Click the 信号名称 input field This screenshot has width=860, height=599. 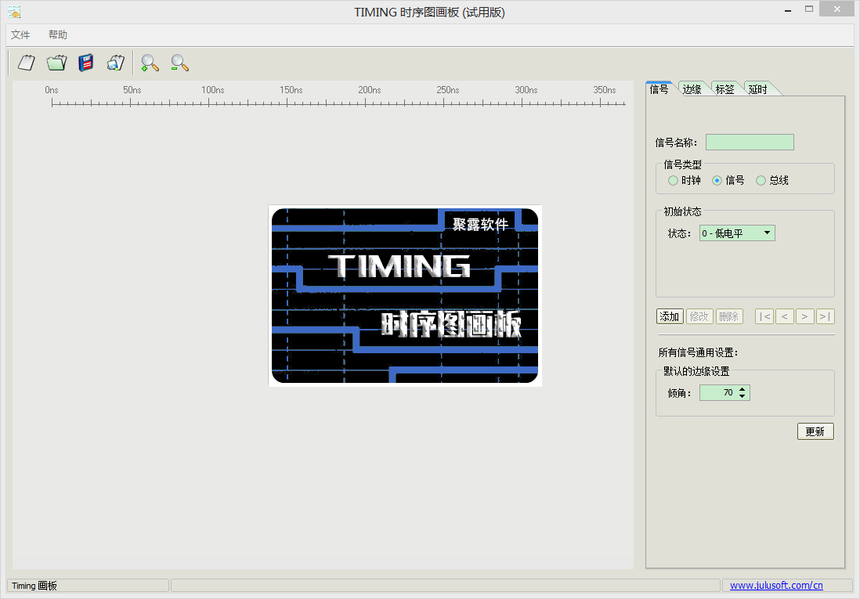[749, 142]
